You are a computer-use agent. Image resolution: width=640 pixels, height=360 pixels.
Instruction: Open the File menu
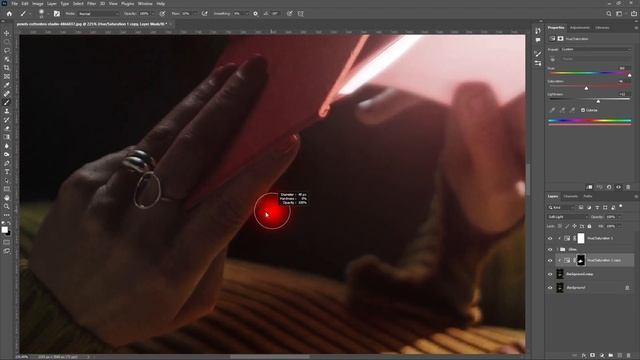[x=15, y=4]
